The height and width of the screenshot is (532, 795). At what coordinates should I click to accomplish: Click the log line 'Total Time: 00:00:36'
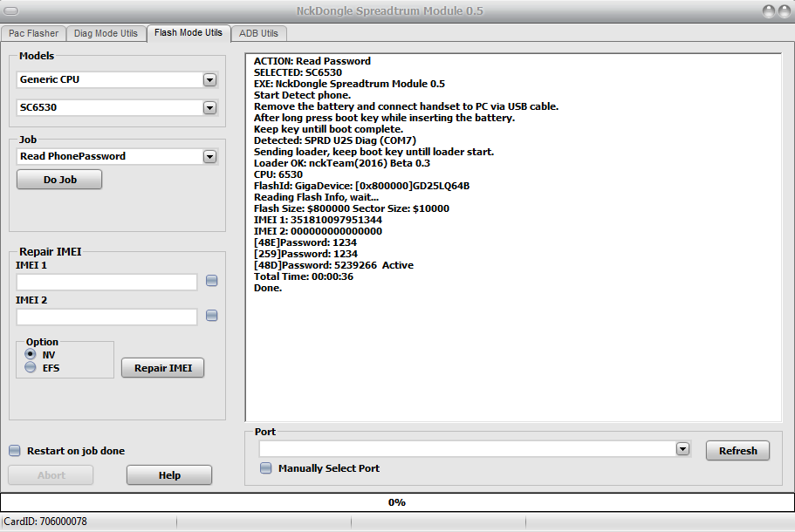tap(304, 276)
